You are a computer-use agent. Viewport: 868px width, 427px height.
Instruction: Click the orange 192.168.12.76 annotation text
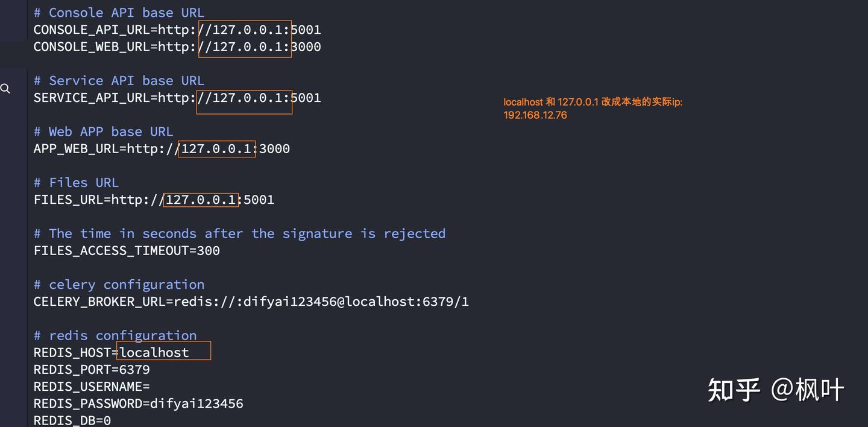click(x=535, y=115)
